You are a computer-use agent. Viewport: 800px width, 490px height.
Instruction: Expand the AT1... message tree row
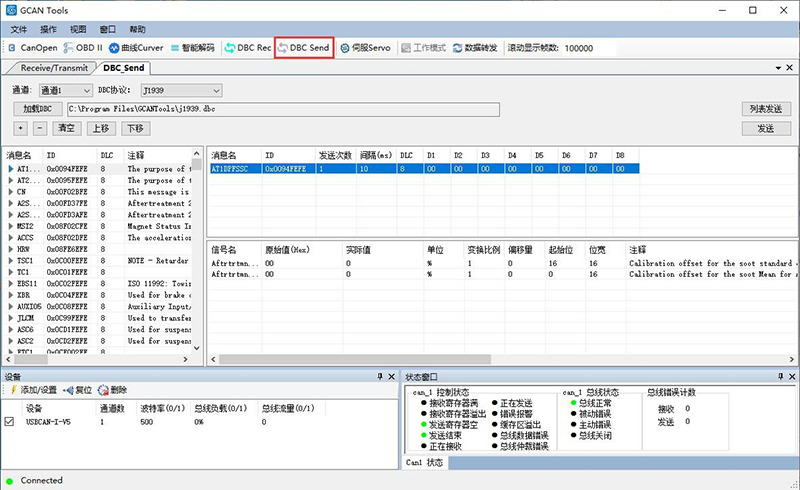click(10, 169)
